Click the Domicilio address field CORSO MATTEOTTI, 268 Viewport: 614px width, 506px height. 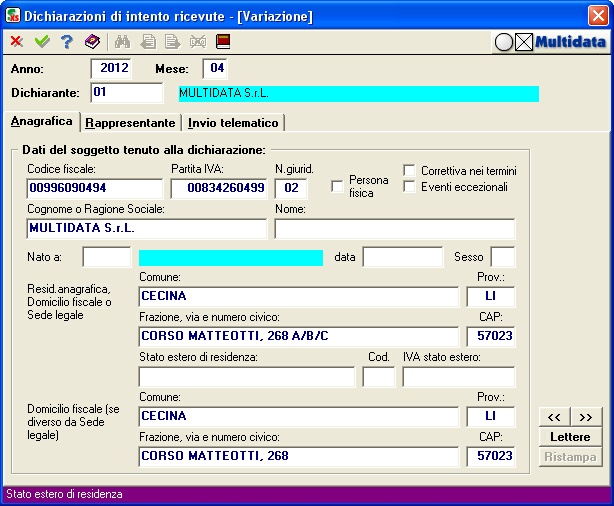[x=298, y=457]
